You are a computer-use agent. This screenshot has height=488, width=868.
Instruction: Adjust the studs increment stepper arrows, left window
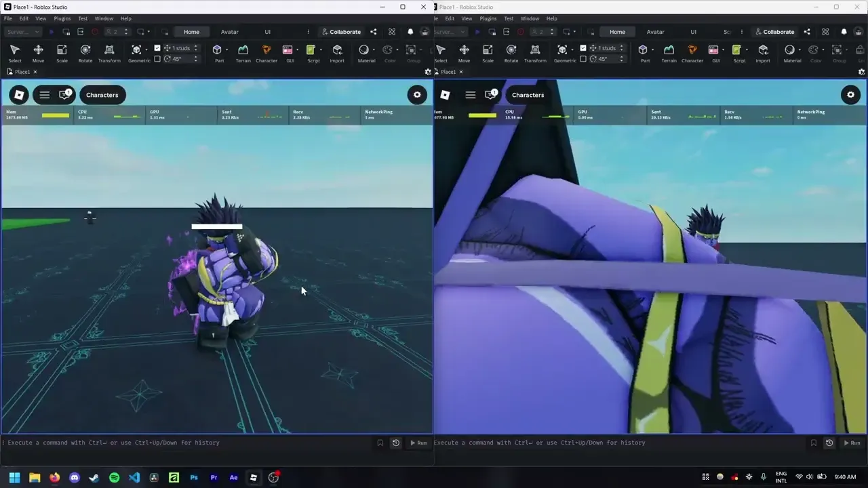[196, 48]
